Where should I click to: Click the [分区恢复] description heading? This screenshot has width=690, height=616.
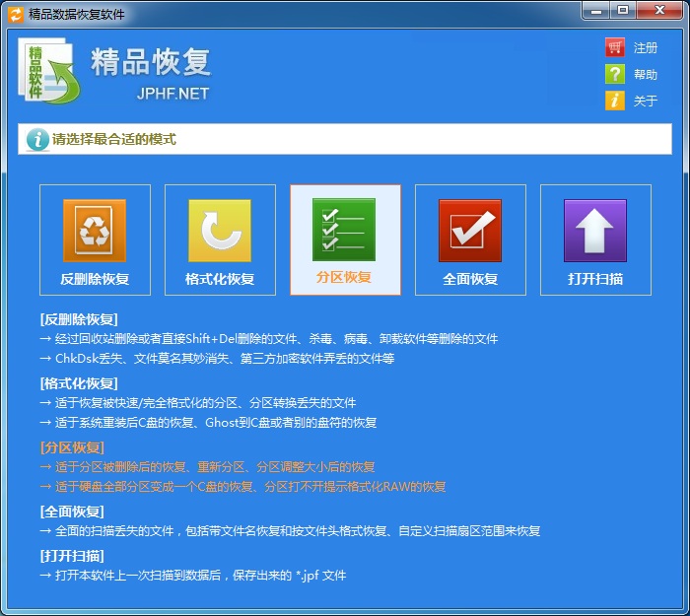point(72,447)
